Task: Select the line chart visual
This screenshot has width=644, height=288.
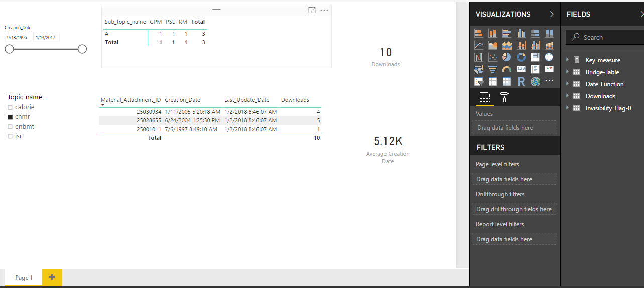Action: [478, 45]
